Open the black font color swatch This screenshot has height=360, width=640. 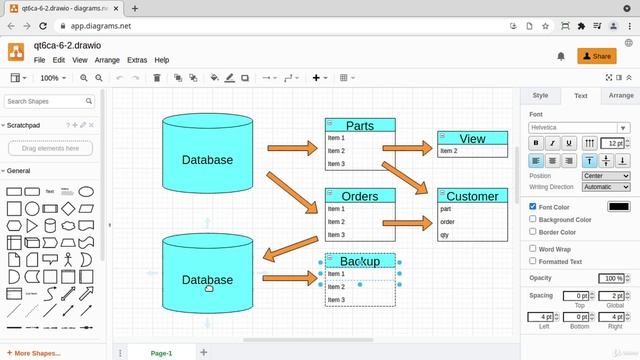click(619, 207)
